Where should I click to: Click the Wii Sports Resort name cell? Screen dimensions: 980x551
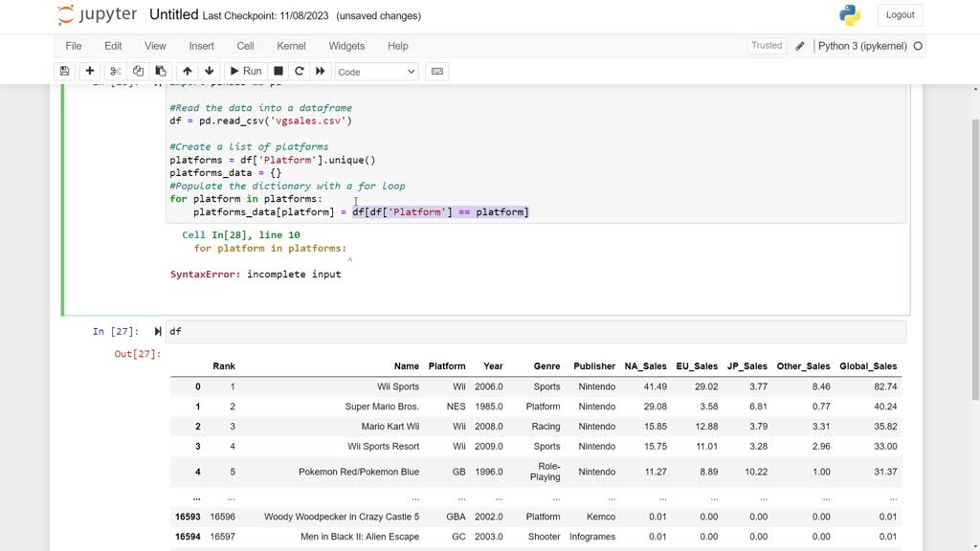383,447
